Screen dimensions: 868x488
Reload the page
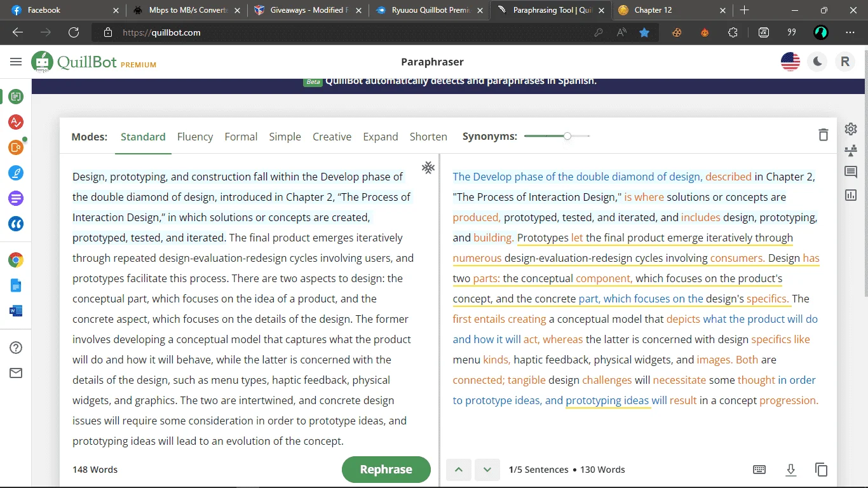tap(74, 32)
